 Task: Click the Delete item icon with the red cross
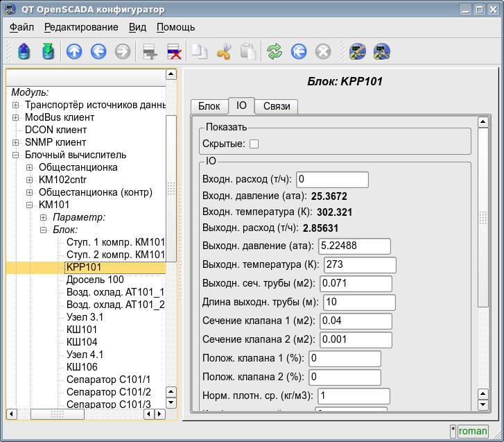point(174,51)
